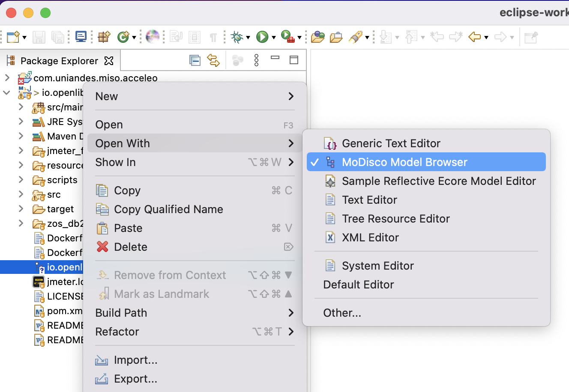This screenshot has height=392, width=569.
Task: Open the Search flashlight dropdown arrow
Action: coord(367,38)
